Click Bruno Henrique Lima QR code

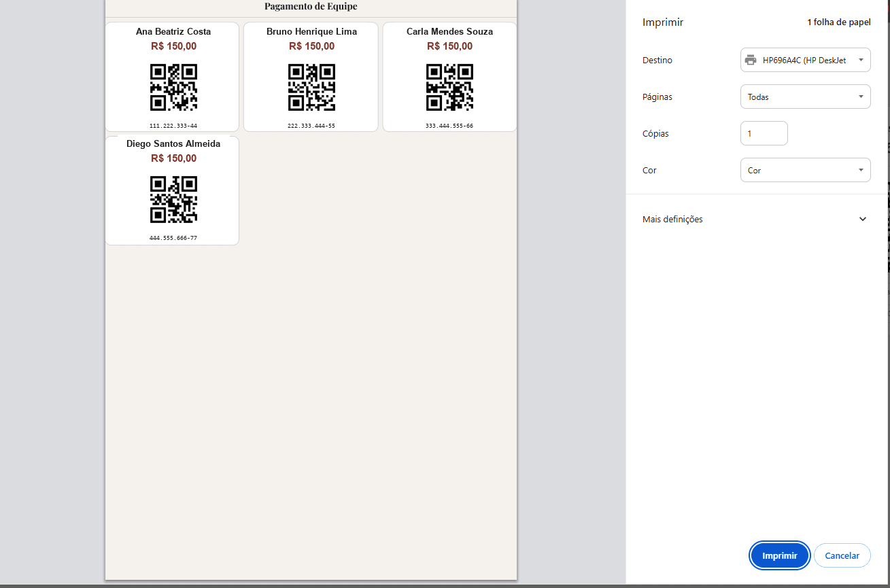pos(311,87)
